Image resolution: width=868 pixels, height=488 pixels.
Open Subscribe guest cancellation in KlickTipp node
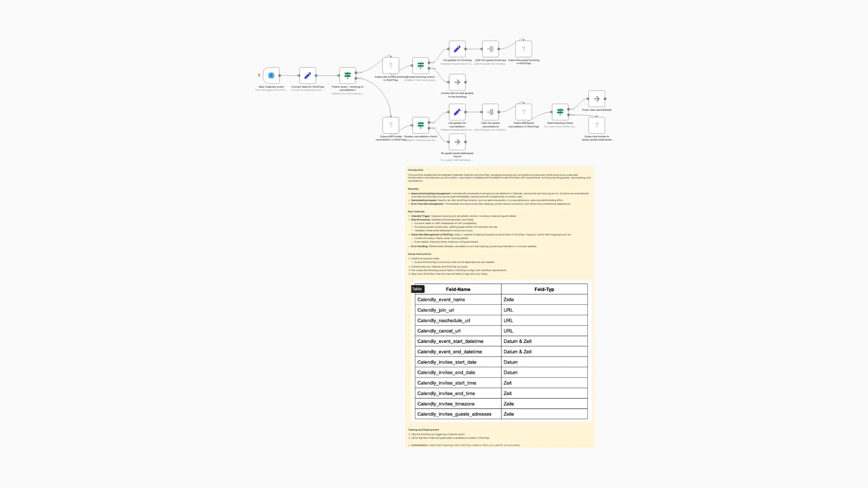click(x=524, y=112)
